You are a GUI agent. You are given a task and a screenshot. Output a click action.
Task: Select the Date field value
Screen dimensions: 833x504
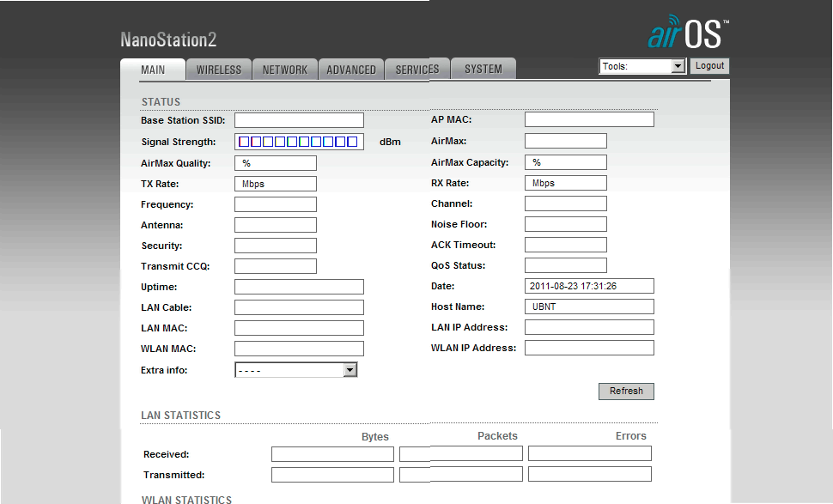click(x=589, y=286)
